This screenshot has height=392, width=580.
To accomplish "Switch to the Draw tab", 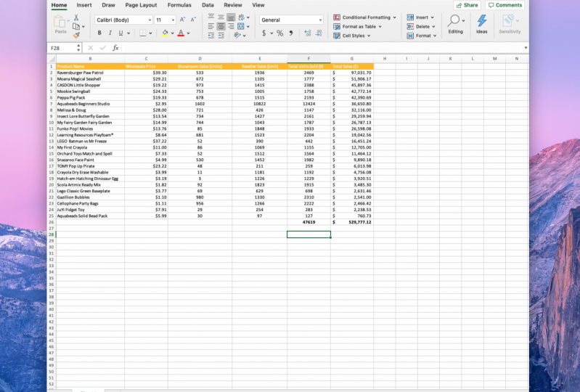I will point(108,5).
